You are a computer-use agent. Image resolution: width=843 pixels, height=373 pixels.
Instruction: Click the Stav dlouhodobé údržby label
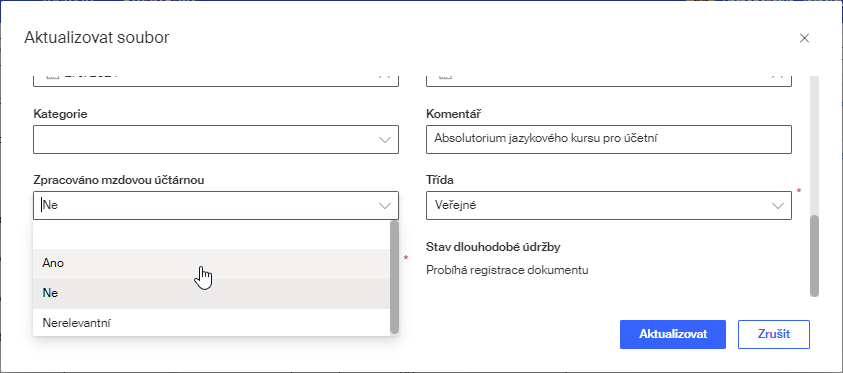point(494,247)
